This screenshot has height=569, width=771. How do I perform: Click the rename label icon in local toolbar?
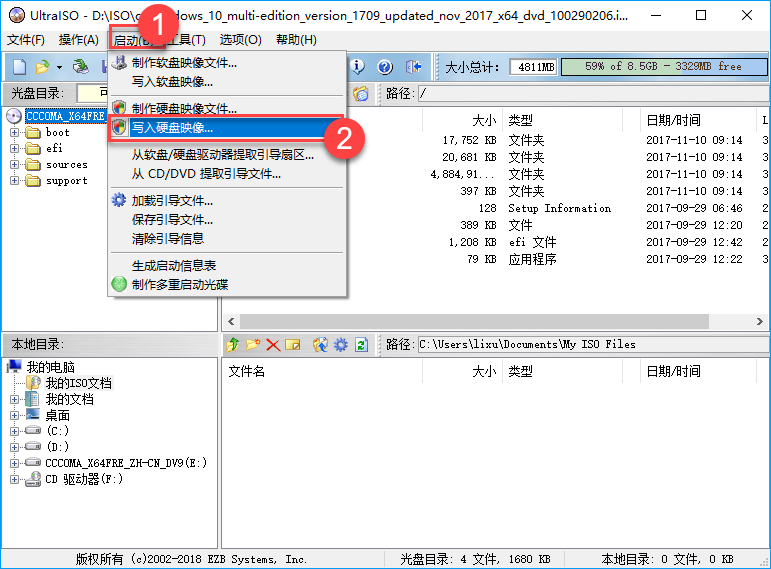293,345
